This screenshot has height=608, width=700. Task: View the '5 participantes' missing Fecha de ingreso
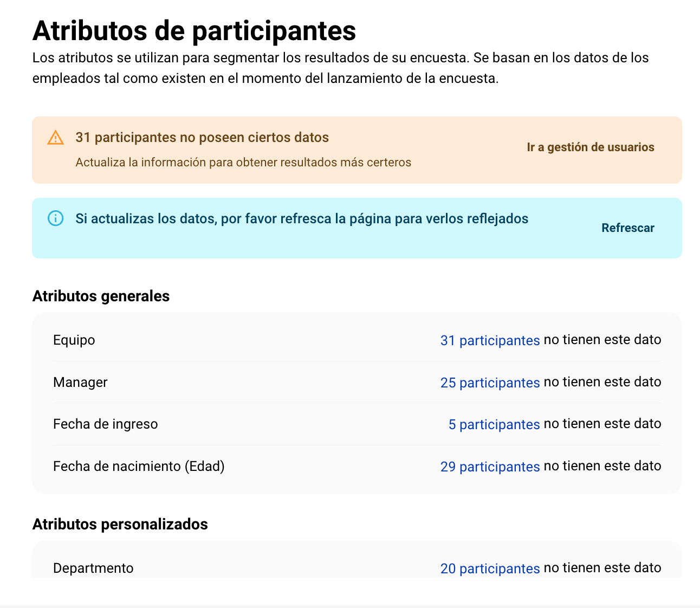click(494, 424)
